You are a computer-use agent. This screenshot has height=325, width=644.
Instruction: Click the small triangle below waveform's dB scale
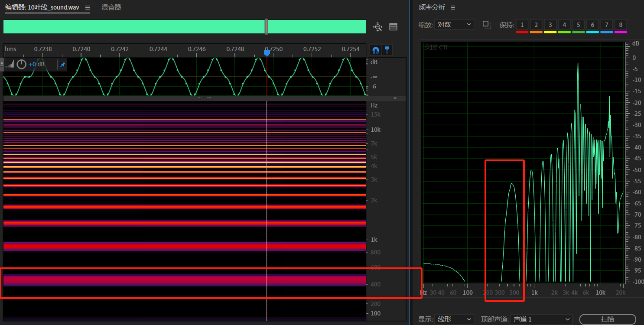pos(395,98)
